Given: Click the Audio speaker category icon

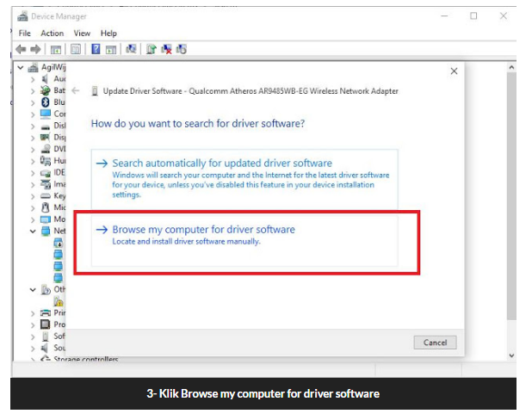Looking at the screenshot, I should tap(45, 78).
